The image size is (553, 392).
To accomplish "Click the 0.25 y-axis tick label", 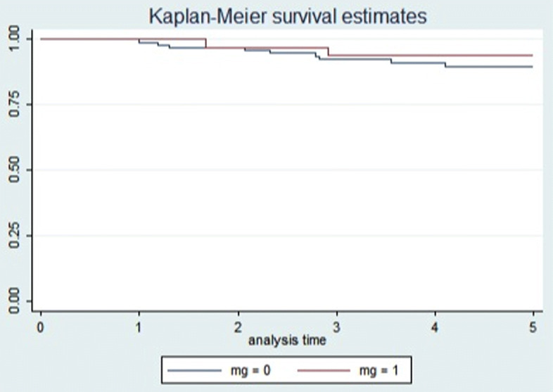I will click(16, 236).
